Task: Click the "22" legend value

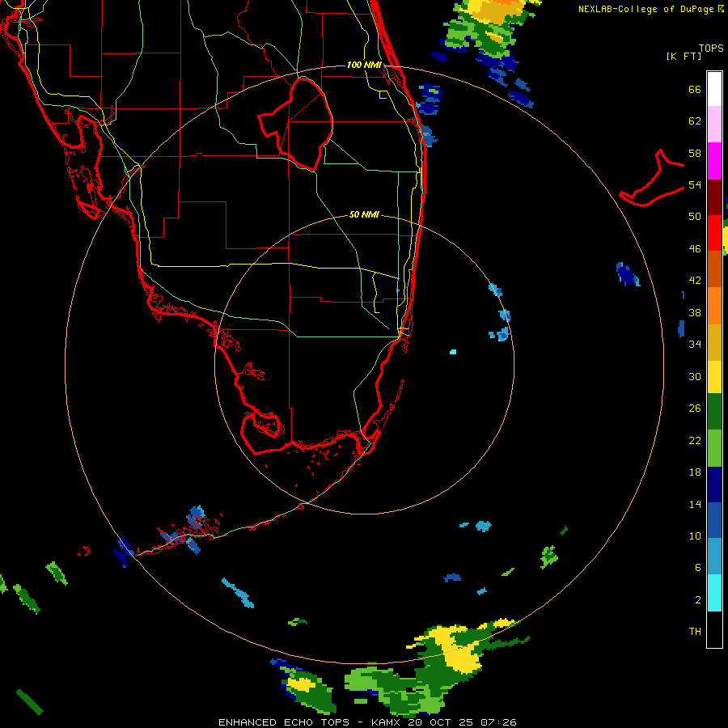Action: tap(695, 441)
